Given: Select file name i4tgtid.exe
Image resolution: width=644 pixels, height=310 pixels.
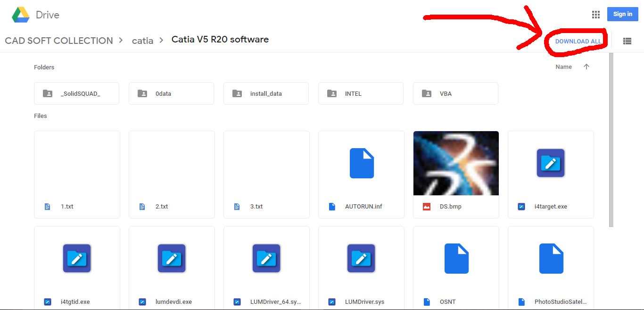Looking at the screenshot, I should (75, 302).
